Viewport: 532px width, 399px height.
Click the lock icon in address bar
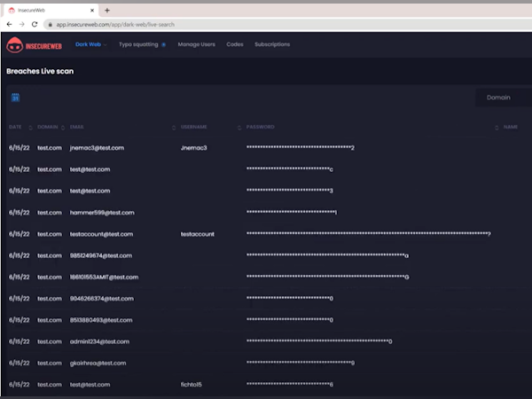(x=51, y=25)
